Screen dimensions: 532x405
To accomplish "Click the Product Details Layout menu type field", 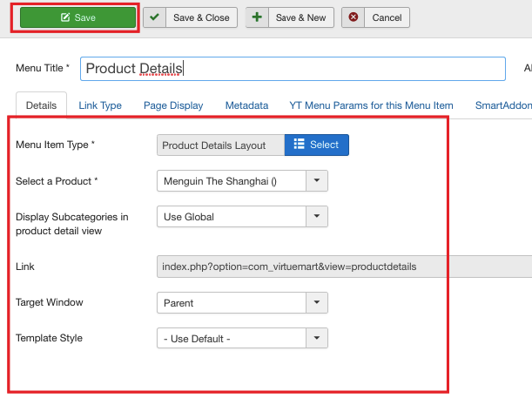I will (220, 145).
